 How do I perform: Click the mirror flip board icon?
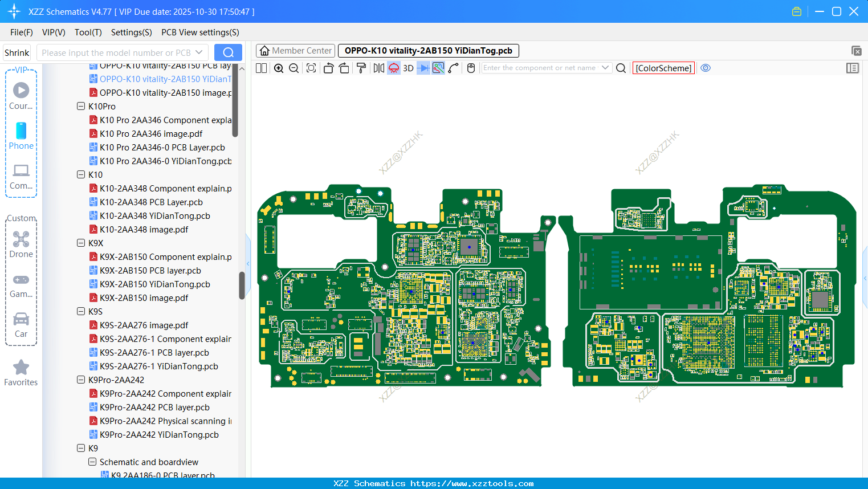coord(378,68)
